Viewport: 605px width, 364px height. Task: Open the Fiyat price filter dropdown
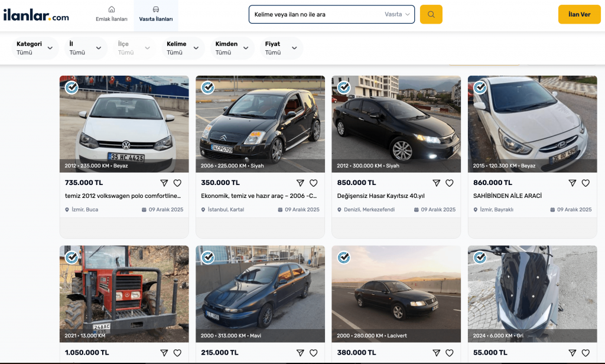(281, 48)
